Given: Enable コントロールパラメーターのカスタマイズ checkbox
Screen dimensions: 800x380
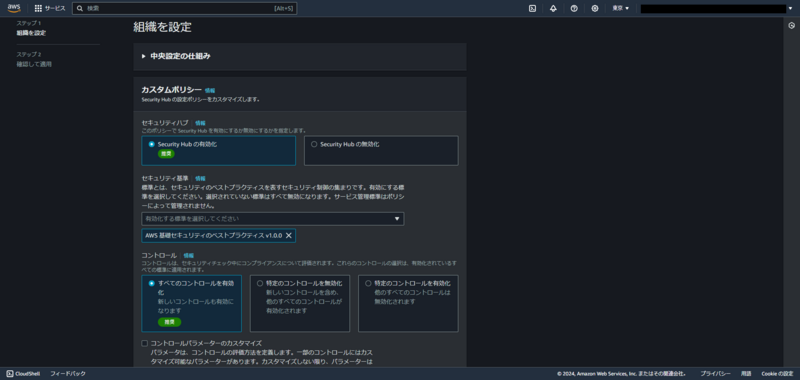Looking at the screenshot, I should point(145,343).
